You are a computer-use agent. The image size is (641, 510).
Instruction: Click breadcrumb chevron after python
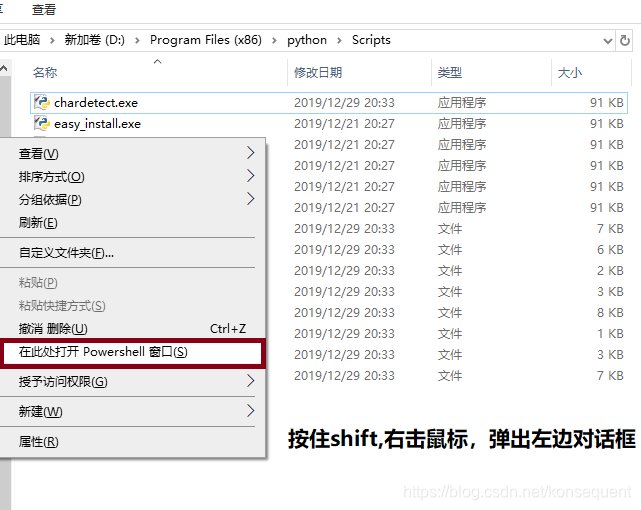(x=339, y=40)
